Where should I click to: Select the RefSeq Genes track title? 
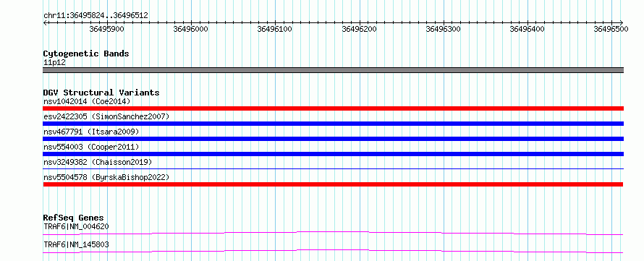click(x=74, y=218)
